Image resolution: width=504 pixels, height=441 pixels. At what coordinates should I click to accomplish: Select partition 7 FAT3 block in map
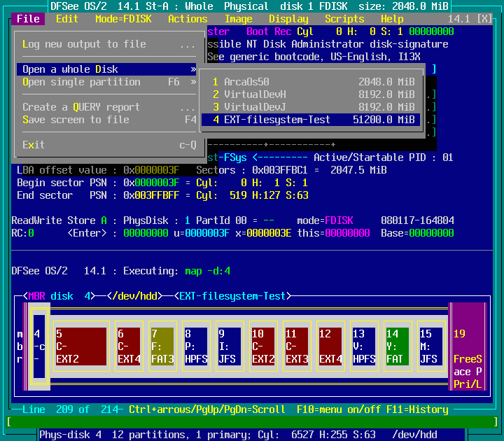(162, 346)
